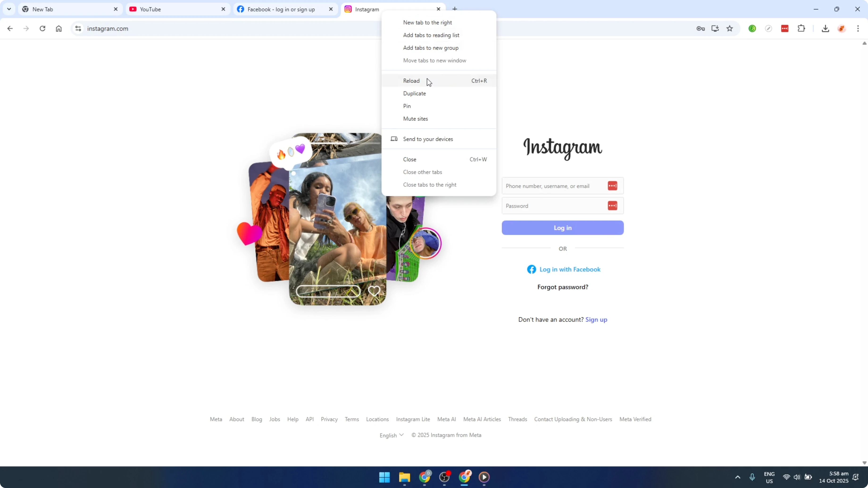Install app icon in address bar
868x488 pixels.
click(715, 29)
